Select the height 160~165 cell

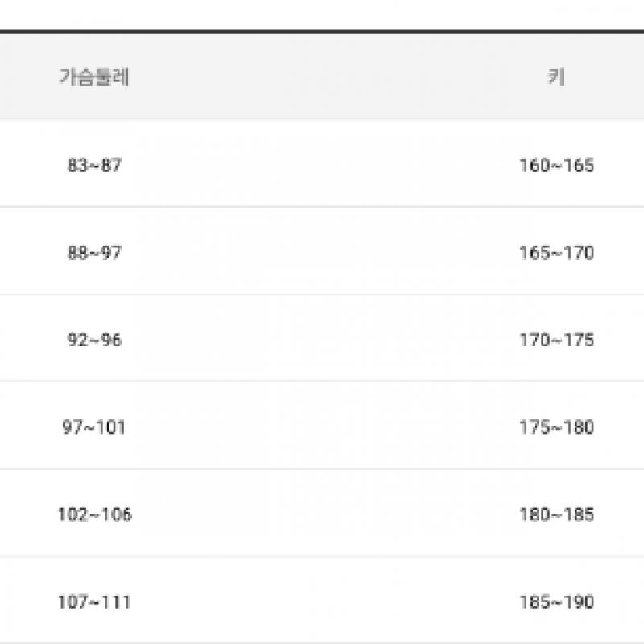pos(556,166)
